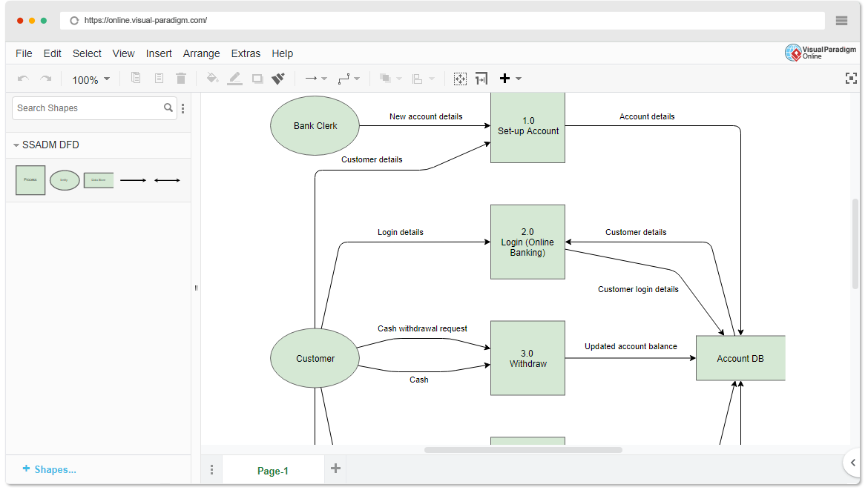Select the Process shape in SSADM DFD palette
Image resolution: width=868 pixels, height=493 pixels.
tap(30, 179)
